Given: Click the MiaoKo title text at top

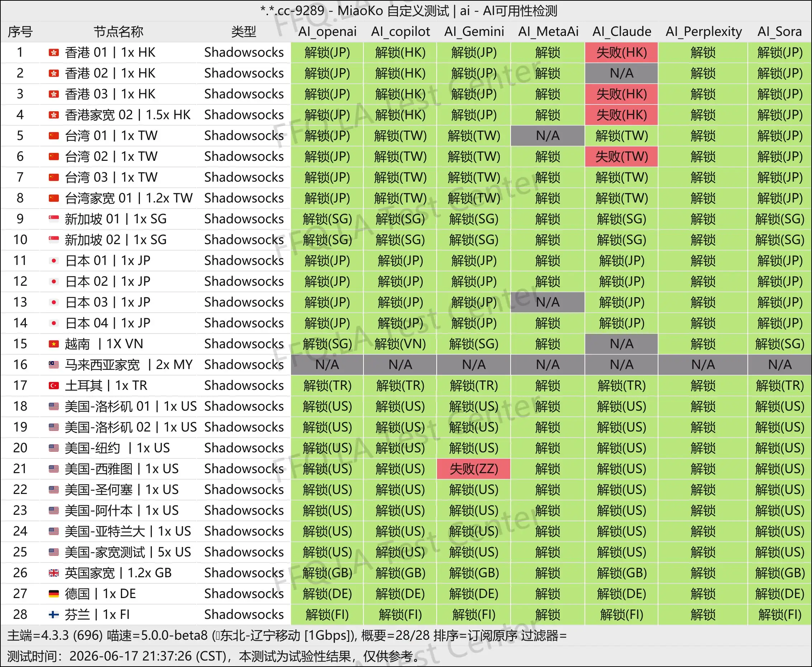Looking at the screenshot, I should (x=408, y=11).
